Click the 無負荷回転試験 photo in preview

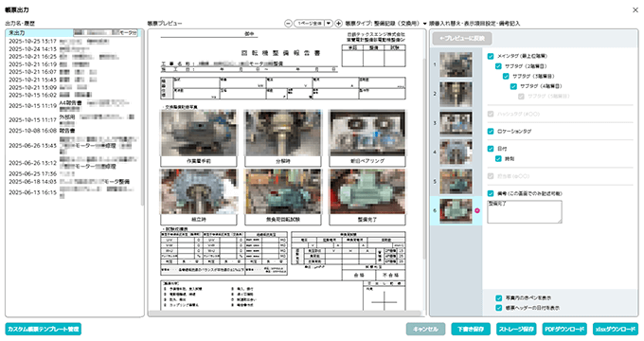(283, 191)
